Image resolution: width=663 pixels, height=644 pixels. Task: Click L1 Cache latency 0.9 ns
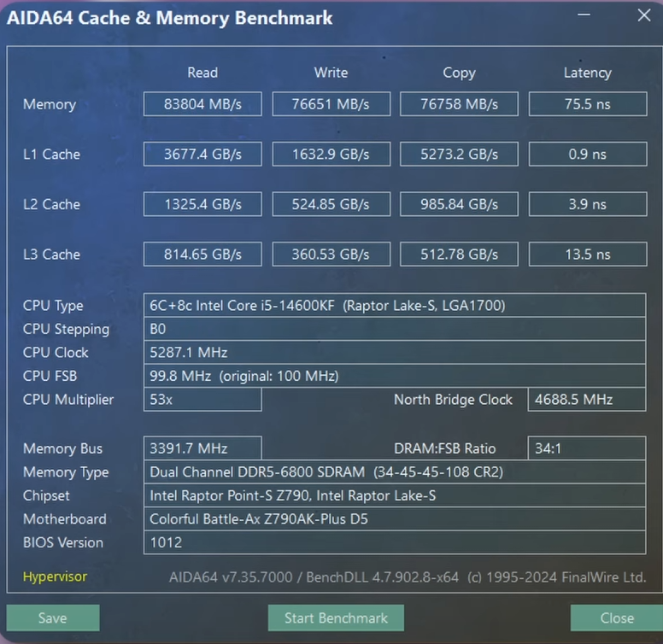pos(588,154)
